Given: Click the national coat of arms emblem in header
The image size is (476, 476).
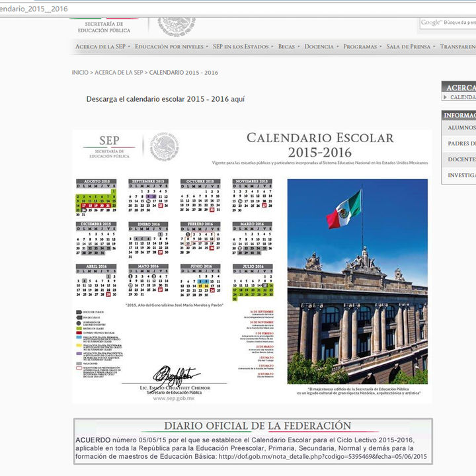Looking at the screenshot, I should pyautogui.click(x=177, y=26).
